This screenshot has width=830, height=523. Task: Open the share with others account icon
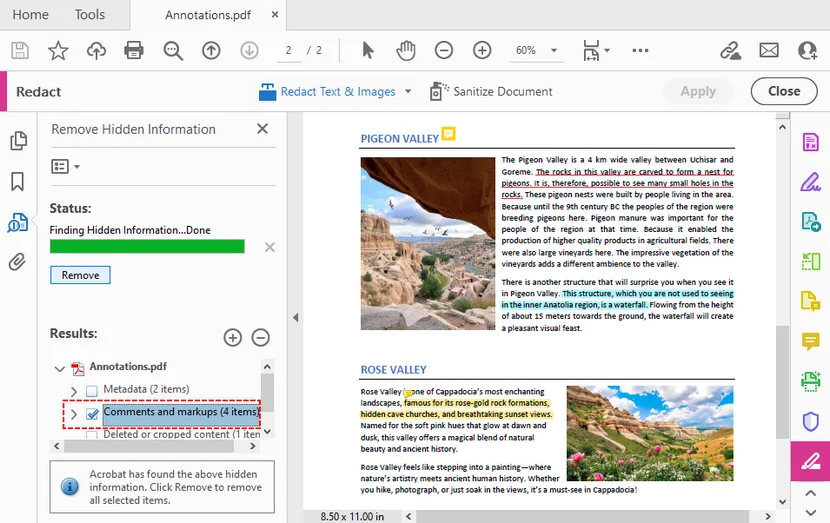808,51
